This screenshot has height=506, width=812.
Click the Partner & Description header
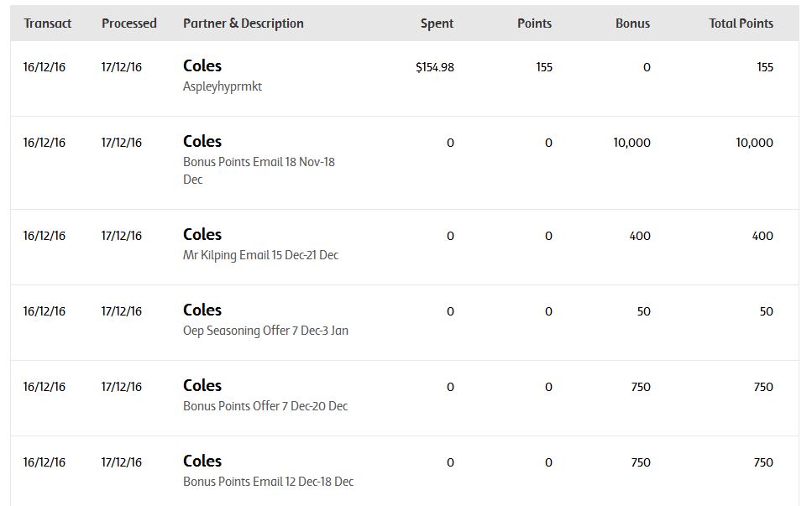(x=244, y=23)
